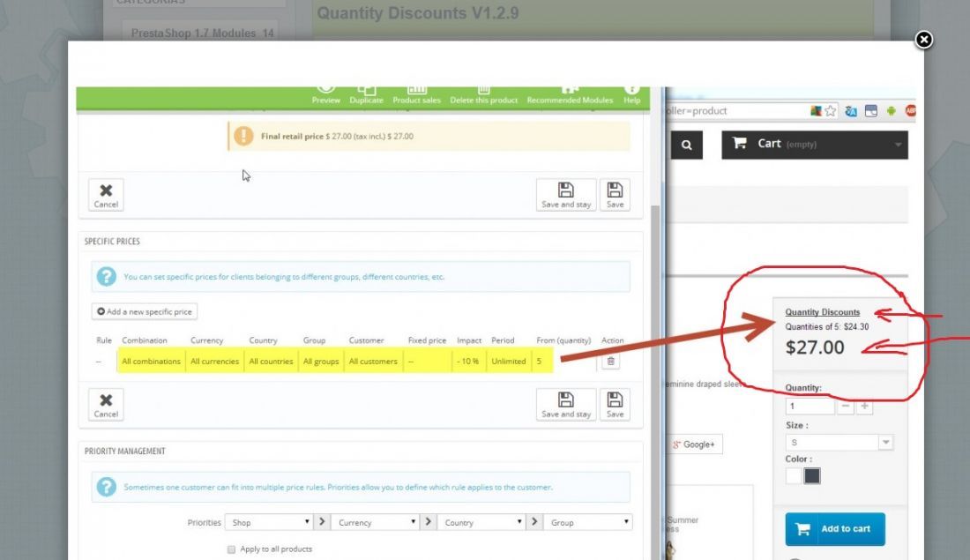Image resolution: width=970 pixels, height=560 pixels.
Task: Click Delete this product in toolbar
Action: (484, 95)
